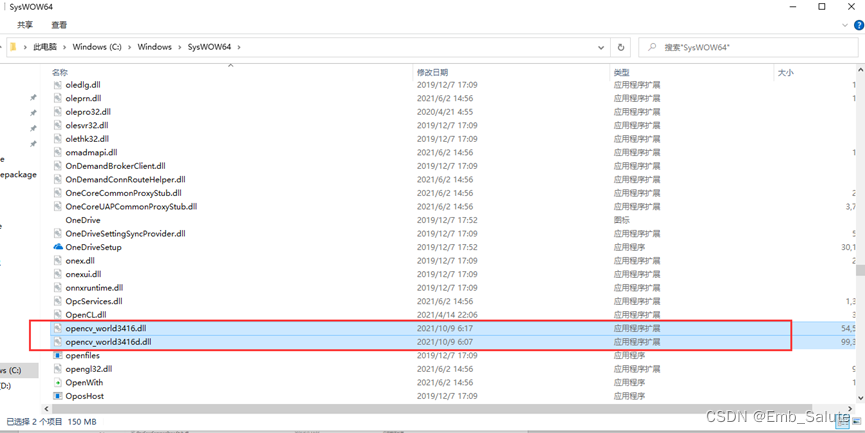Click the oledlg.dll file icon
The image size is (865, 433).
pyautogui.click(x=58, y=85)
